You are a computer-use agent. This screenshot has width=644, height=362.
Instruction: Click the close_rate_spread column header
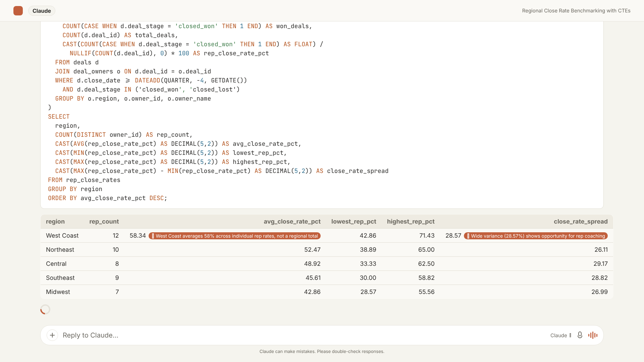(581, 222)
